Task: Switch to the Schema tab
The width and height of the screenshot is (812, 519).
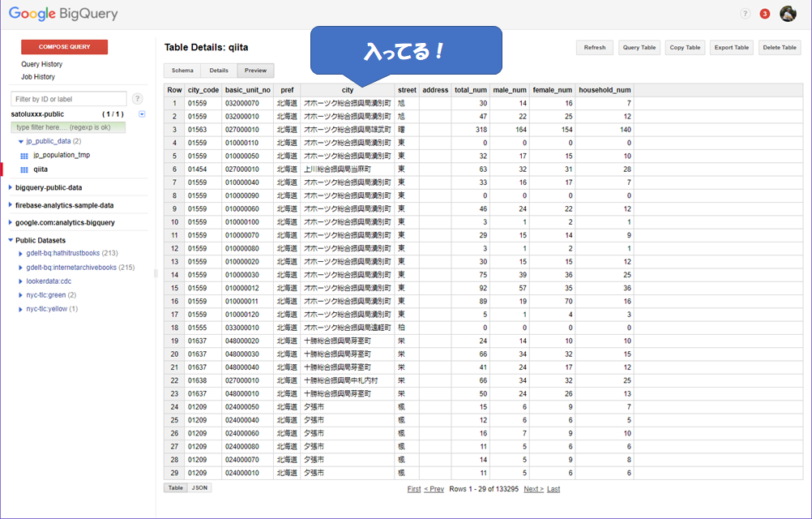Action: pyautogui.click(x=182, y=71)
